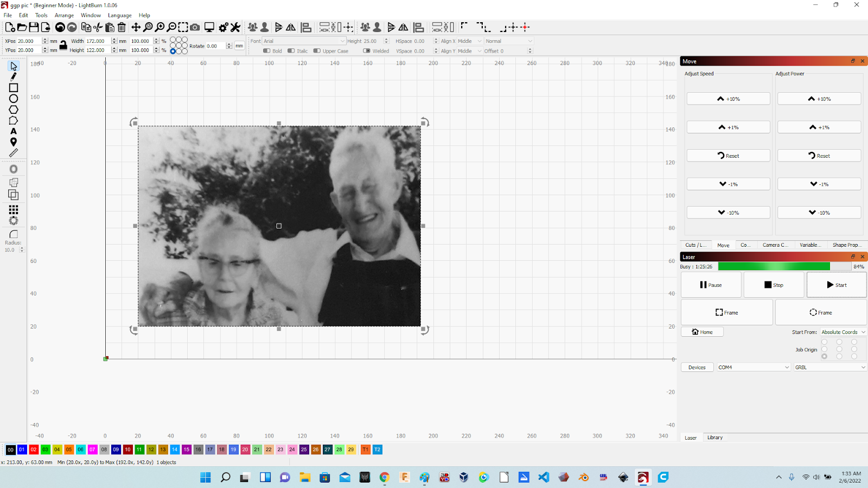Select the arrow Select tool
868x488 pixels.
tap(14, 66)
